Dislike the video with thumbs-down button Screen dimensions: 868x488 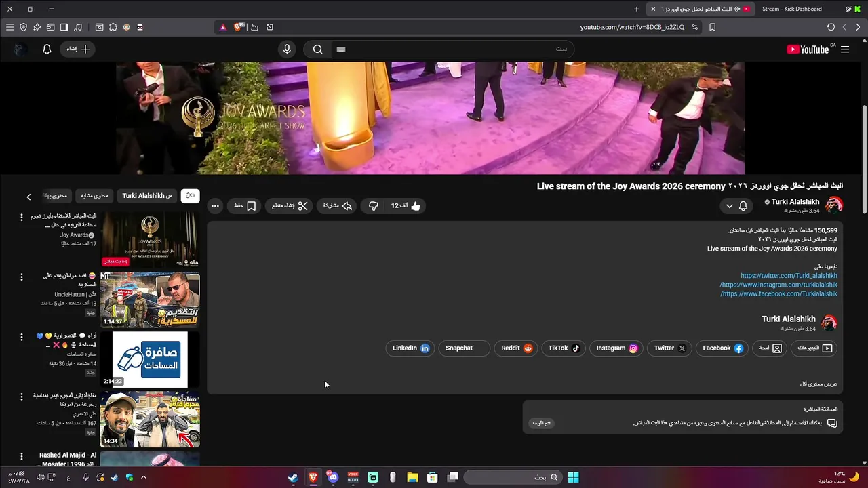(374, 206)
